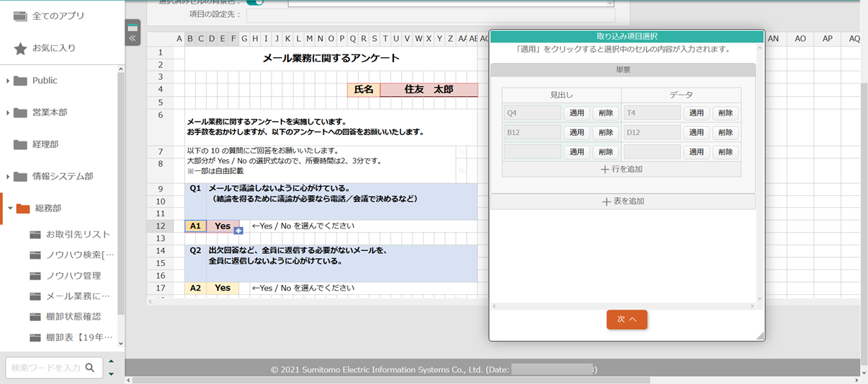Click 行を追加 to add a row
Screen dimensions: 868x384
(621, 170)
